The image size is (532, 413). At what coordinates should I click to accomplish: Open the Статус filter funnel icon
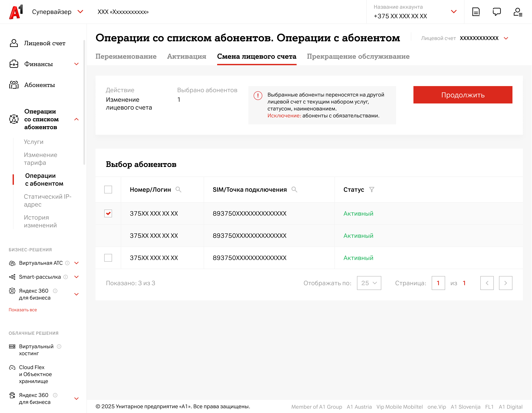click(x=371, y=189)
